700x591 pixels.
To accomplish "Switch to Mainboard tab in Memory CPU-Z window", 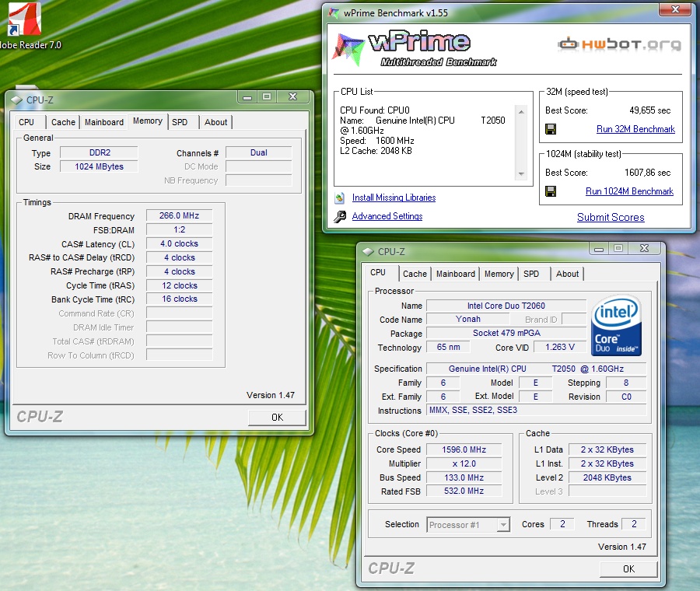I will pyautogui.click(x=104, y=122).
